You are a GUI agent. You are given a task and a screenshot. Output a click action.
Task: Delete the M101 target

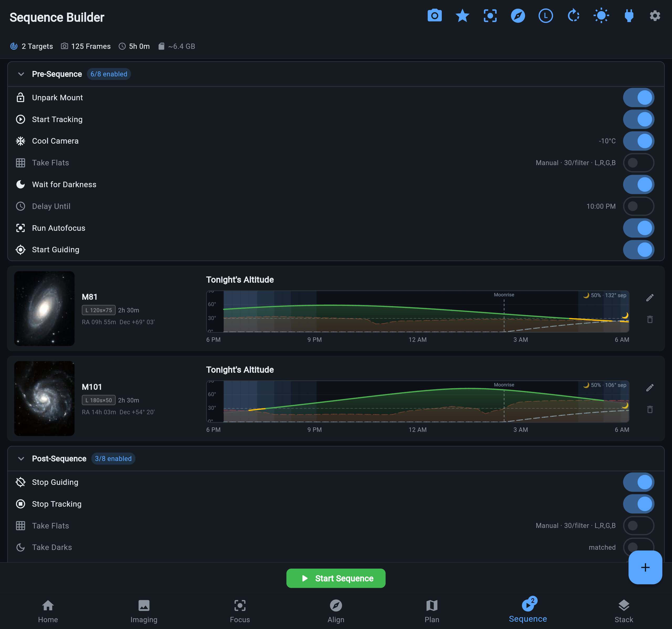[x=650, y=409]
